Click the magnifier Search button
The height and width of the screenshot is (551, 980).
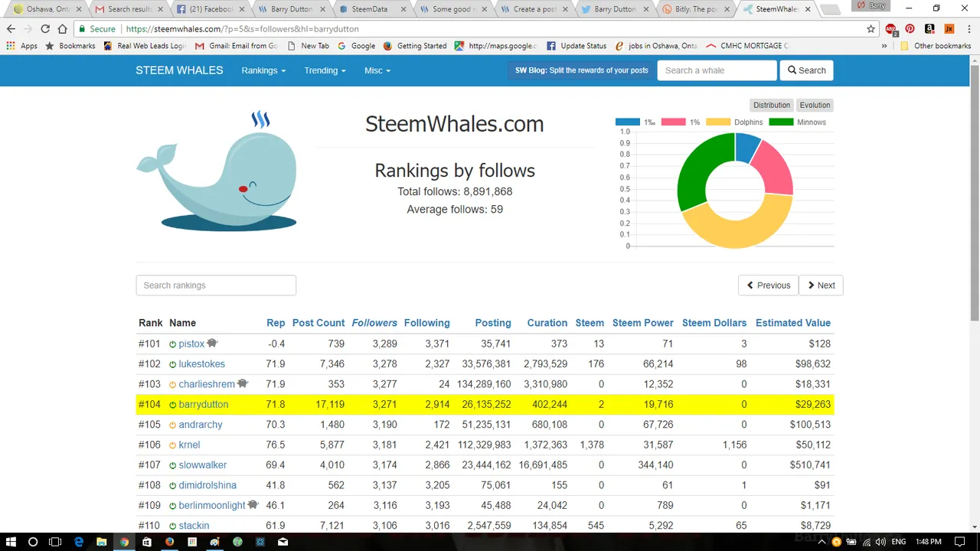click(806, 70)
